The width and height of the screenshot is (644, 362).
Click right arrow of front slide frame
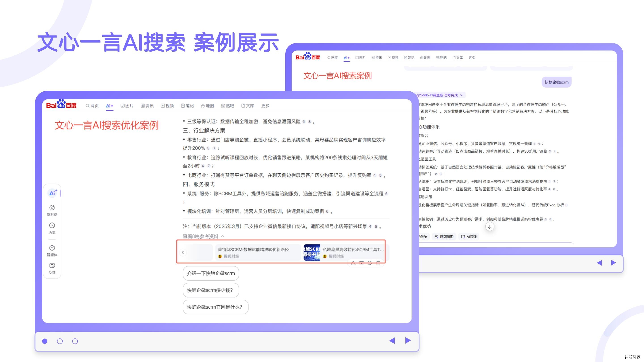pos(408,341)
